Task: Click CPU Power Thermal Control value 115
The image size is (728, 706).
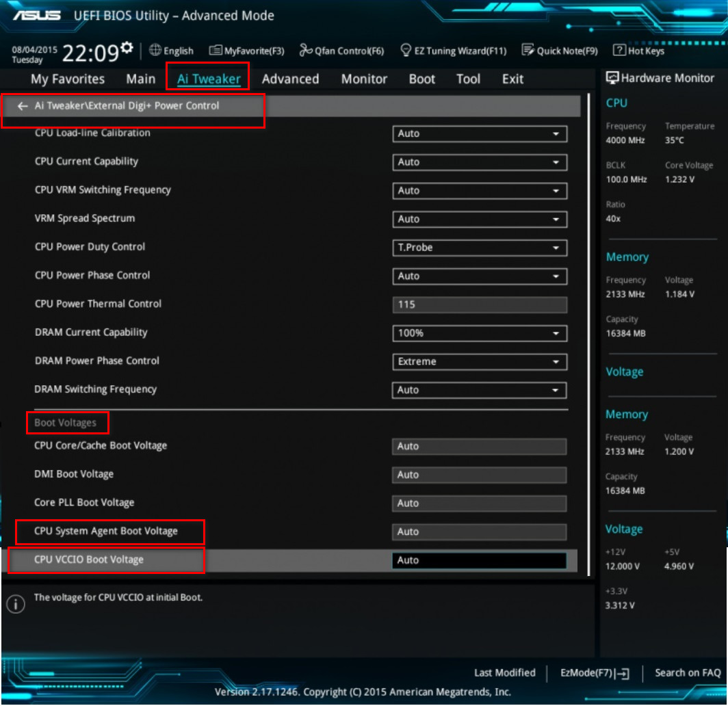Action: tap(479, 305)
